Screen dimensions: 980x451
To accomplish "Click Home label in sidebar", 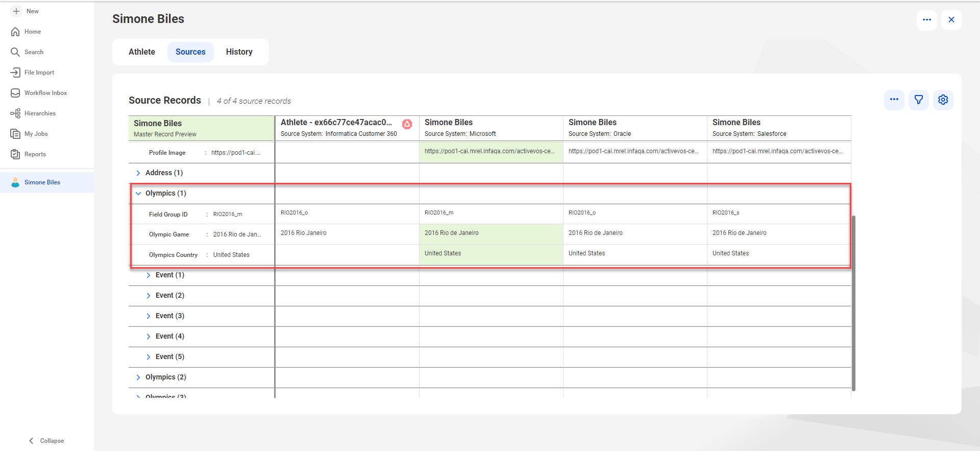I will point(33,32).
